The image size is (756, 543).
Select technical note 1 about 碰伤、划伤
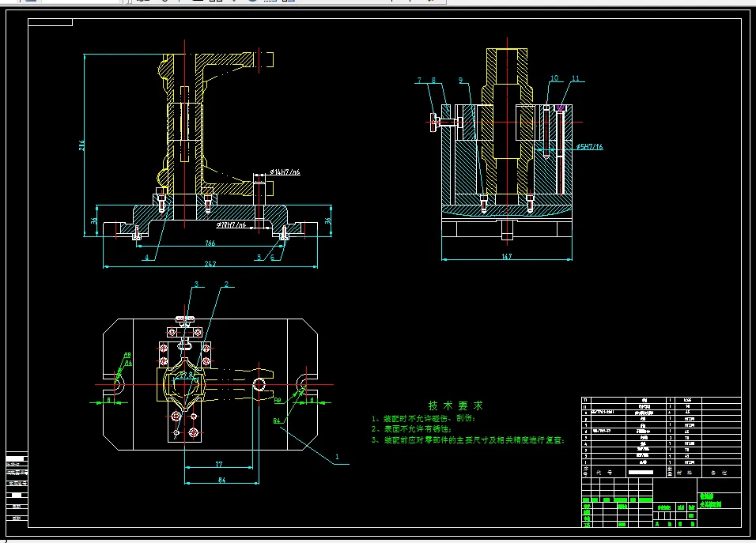click(x=425, y=418)
